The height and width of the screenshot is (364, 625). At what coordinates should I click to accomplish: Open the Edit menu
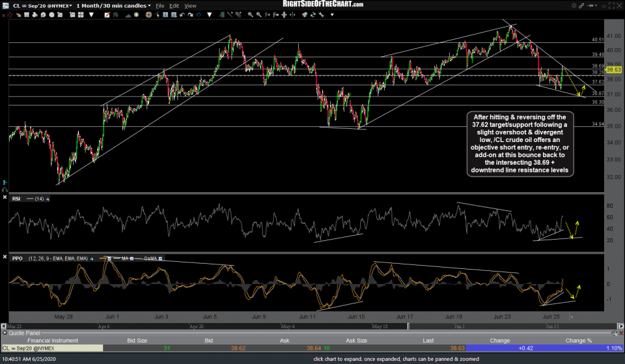coord(174,5)
